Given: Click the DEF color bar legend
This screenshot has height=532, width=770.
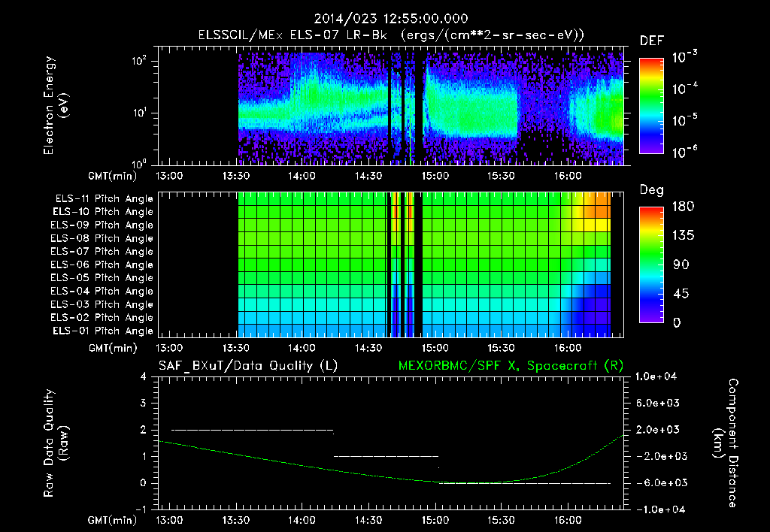Looking at the screenshot, I should (x=651, y=106).
